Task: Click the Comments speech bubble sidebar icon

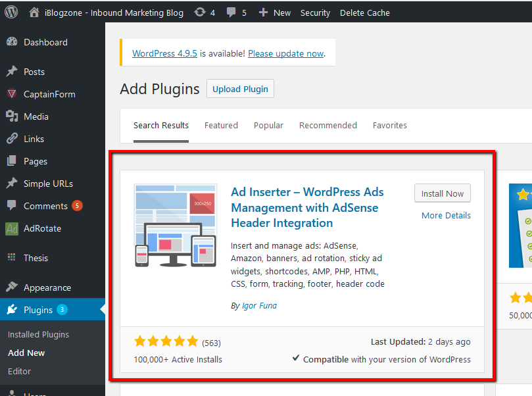Action: pos(12,205)
